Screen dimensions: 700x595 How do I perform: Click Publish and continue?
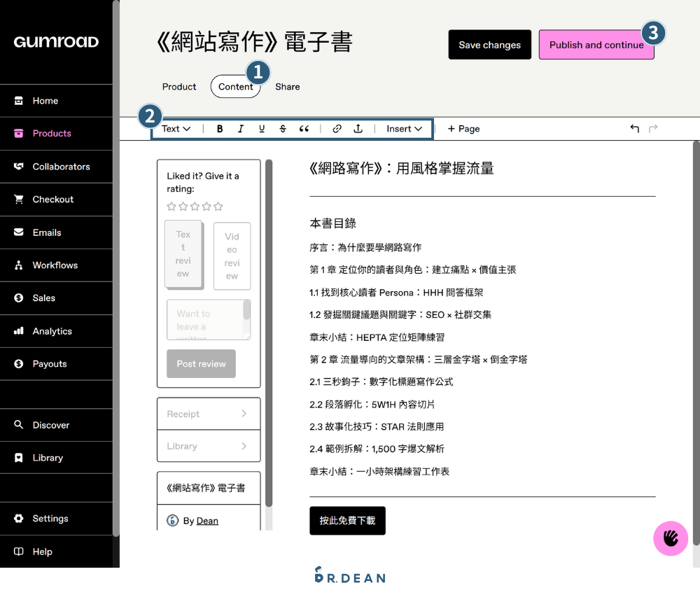click(596, 45)
